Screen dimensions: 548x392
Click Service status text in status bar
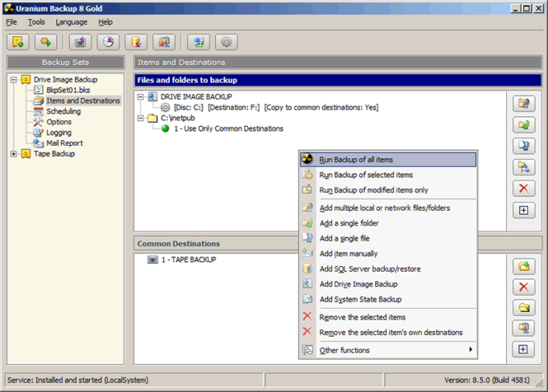point(78,380)
